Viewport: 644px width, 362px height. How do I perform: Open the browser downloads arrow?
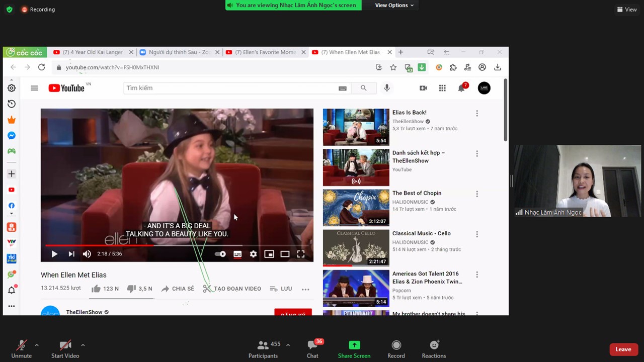tap(498, 67)
